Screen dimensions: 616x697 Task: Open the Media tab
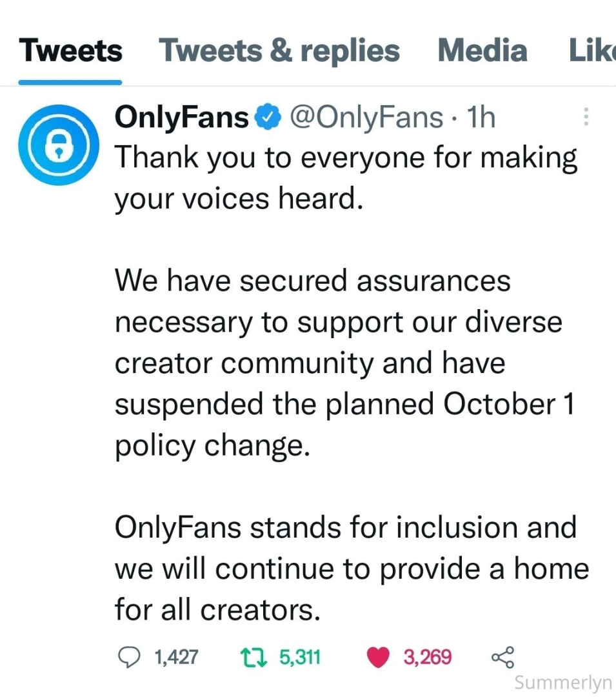click(482, 50)
